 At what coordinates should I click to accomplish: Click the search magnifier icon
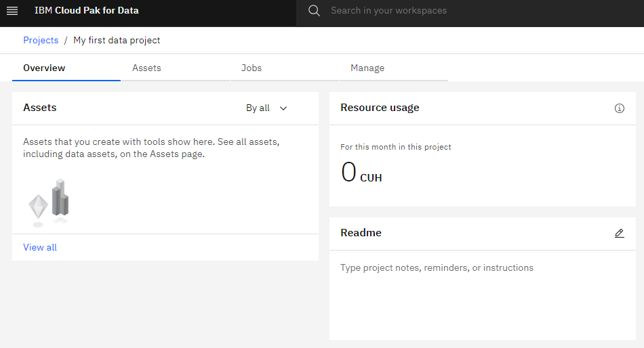tap(314, 11)
